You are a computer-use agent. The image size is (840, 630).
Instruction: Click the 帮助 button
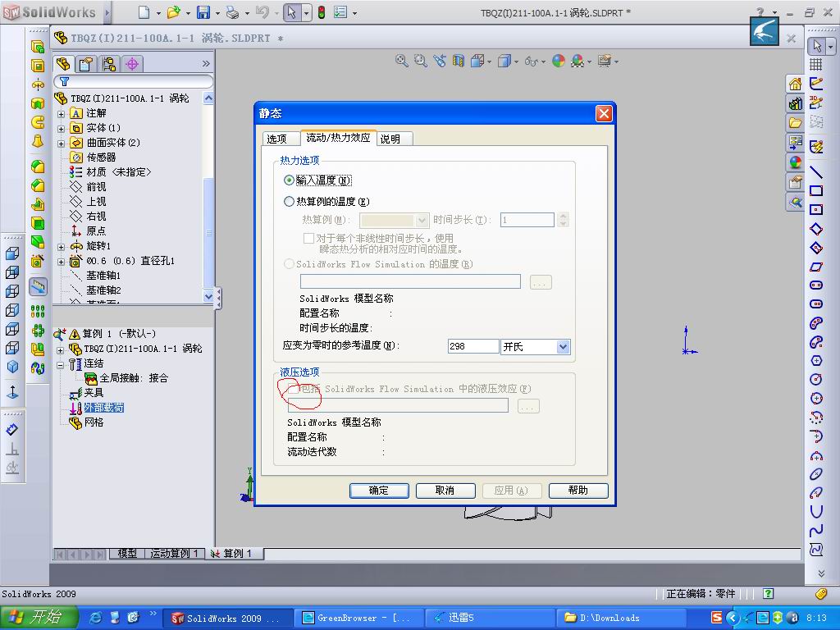pyautogui.click(x=578, y=491)
